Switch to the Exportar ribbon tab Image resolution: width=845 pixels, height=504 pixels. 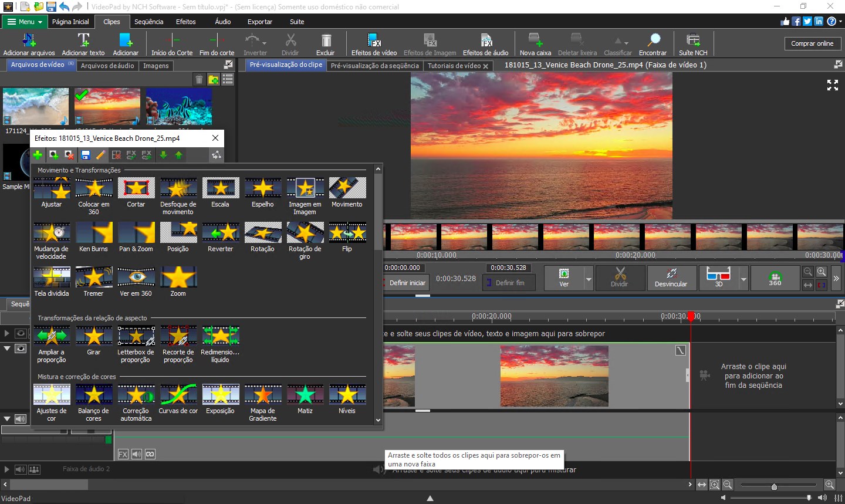[259, 22]
